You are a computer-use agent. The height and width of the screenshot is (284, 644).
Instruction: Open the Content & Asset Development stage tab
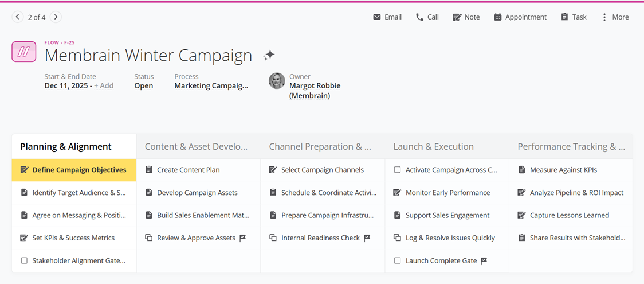pos(196,147)
